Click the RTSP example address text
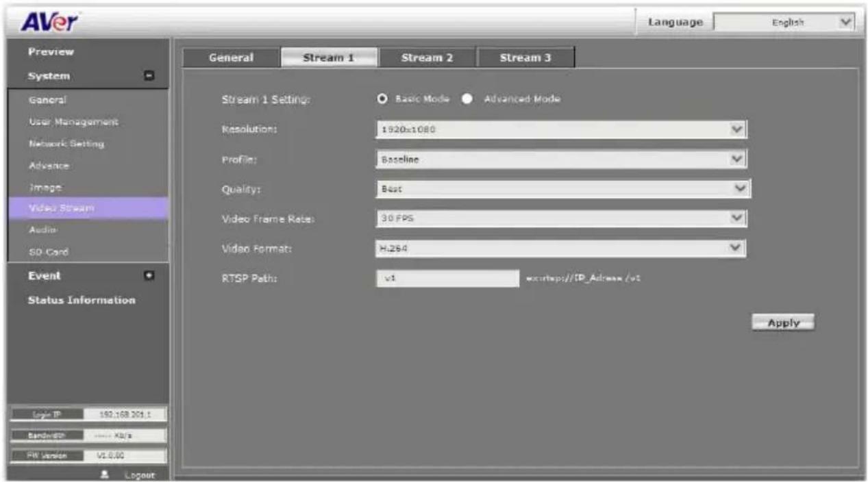 pos(582,278)
